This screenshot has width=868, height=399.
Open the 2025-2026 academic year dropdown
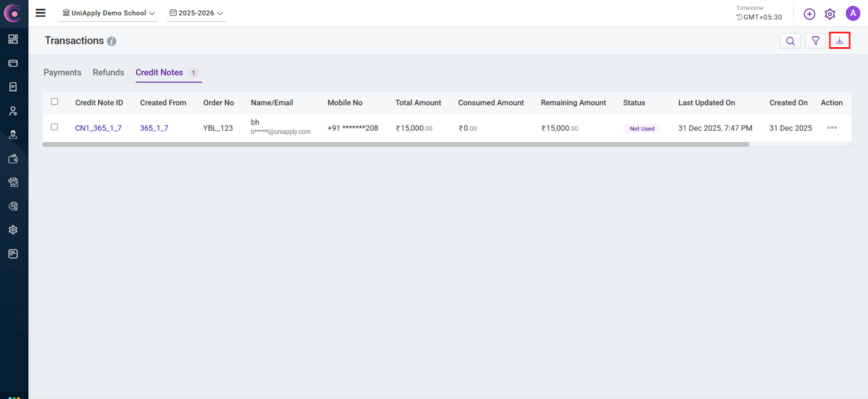click(196, 13)
